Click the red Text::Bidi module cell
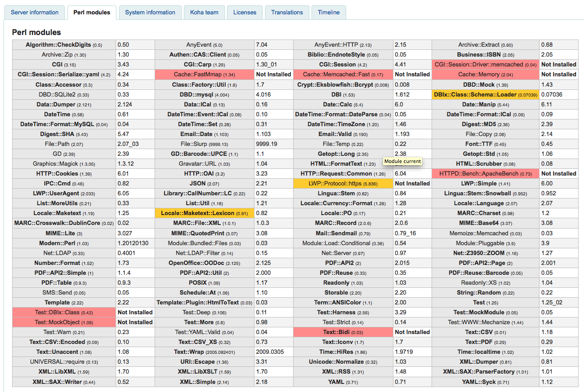Image resolution: width=584 pixels, height=392 pixels. 343,332
